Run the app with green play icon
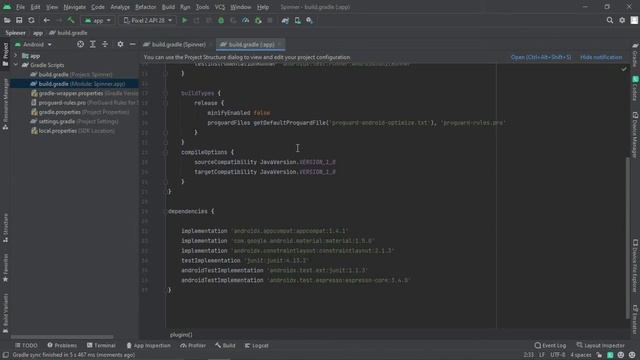Viewport: 640px width, 360px height. [184, 20]
